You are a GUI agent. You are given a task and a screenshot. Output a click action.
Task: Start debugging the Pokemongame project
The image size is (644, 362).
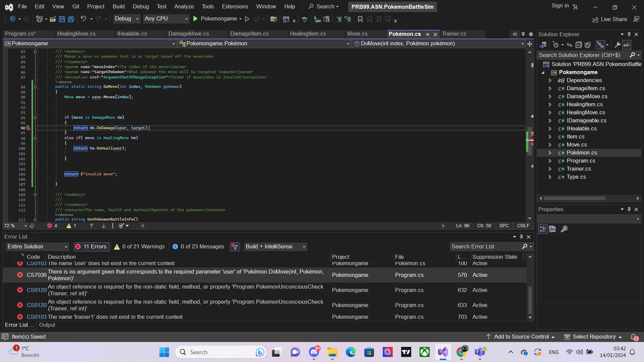pyautogui.click(x=196, y=19)
